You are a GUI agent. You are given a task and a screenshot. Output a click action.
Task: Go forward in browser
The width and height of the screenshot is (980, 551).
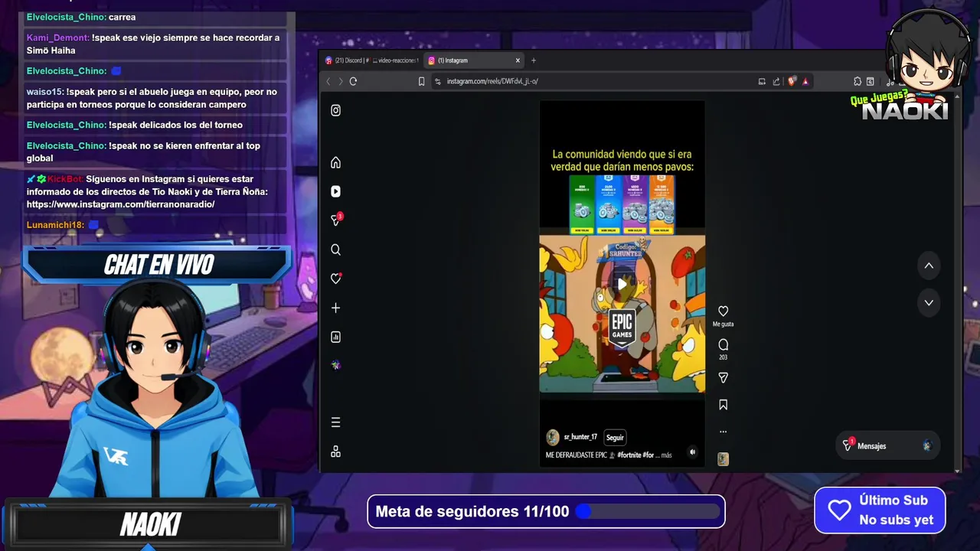(x=341, y=81)
